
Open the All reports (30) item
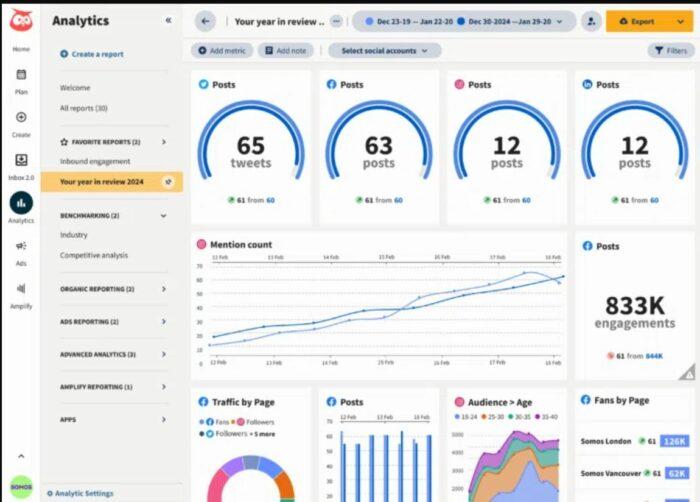click(x=83, y=108)
